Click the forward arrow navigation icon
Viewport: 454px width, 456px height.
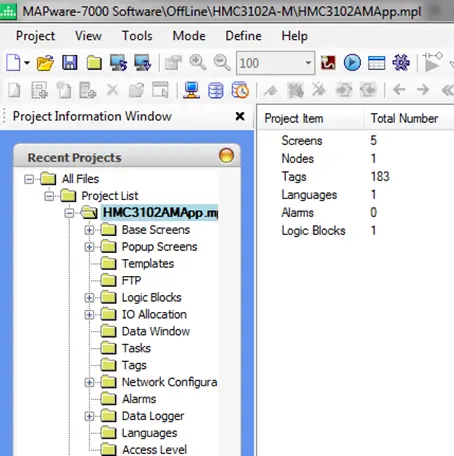tap(423, 89)
